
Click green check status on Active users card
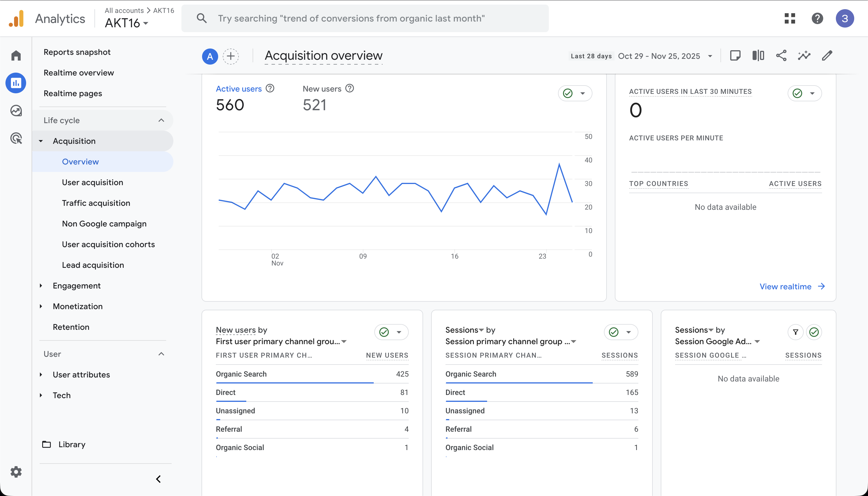tap(568, 93)
